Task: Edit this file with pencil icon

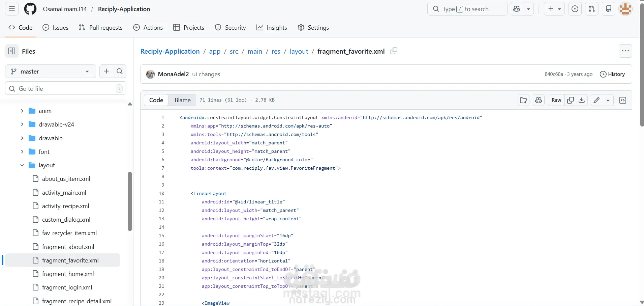Action: [596, 100]
